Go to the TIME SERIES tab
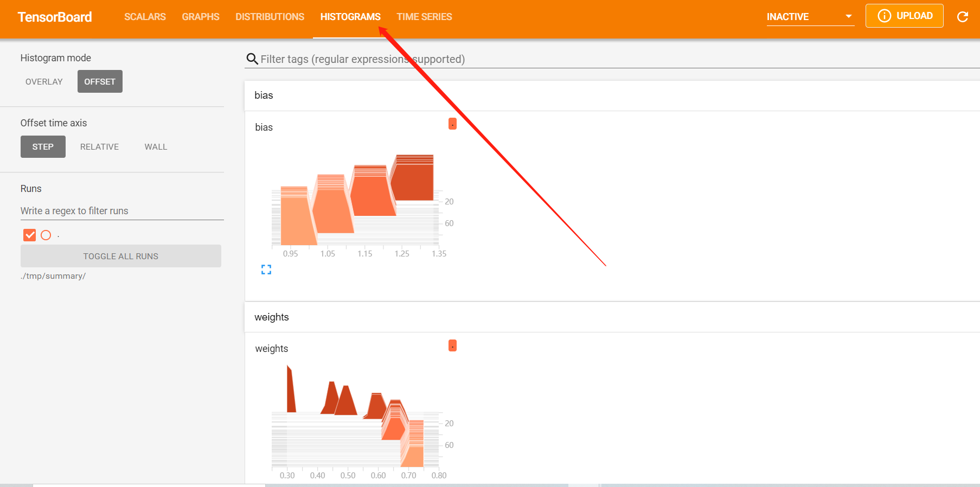Screen dimensions: 980x487 (x=424, y=17)
